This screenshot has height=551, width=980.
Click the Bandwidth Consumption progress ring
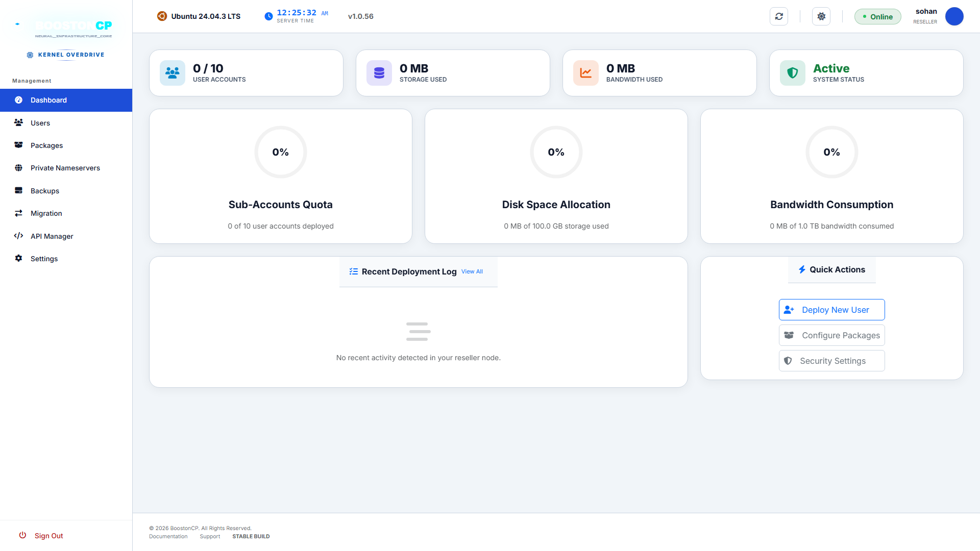pos(832,152)
